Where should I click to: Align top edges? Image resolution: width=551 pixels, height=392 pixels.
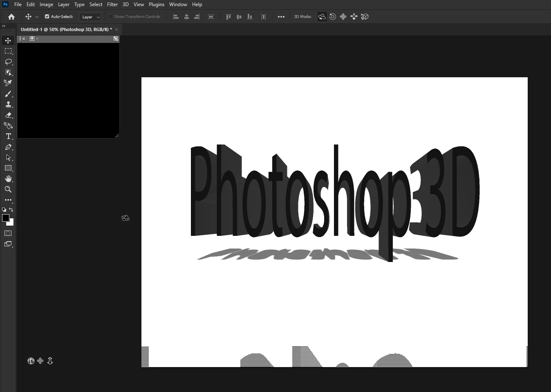point(228,17)
